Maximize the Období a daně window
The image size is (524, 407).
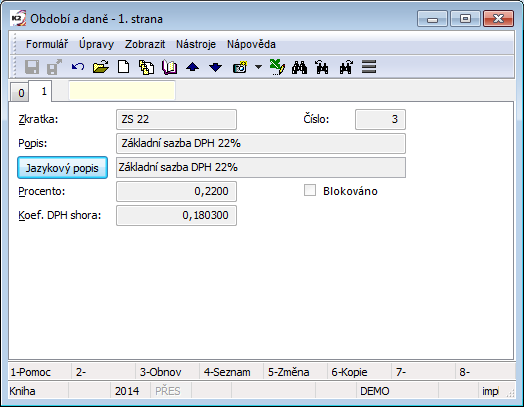[465, 19]
